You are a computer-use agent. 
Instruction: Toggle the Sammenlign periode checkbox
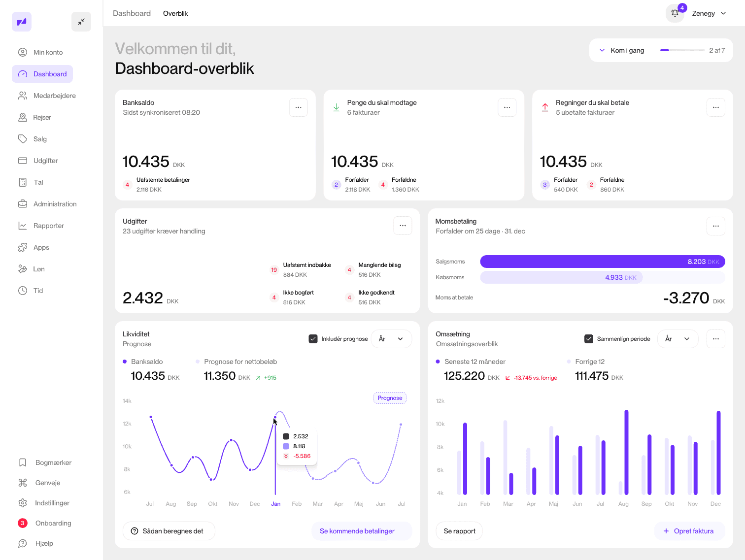[x=588, y=339]
